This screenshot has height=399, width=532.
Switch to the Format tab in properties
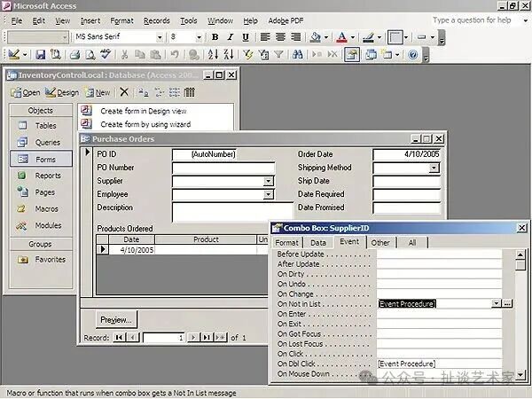pyautogui.click(x=286, y=243)
